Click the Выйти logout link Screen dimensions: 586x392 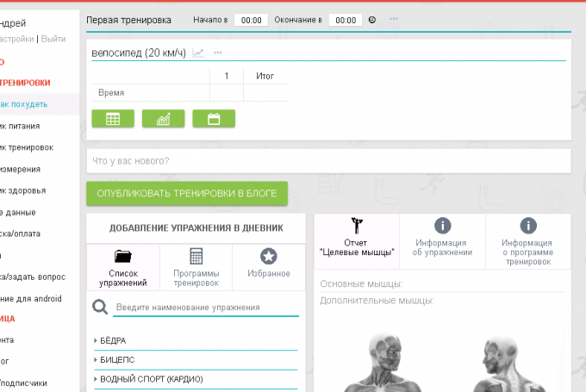click(53, 39)
